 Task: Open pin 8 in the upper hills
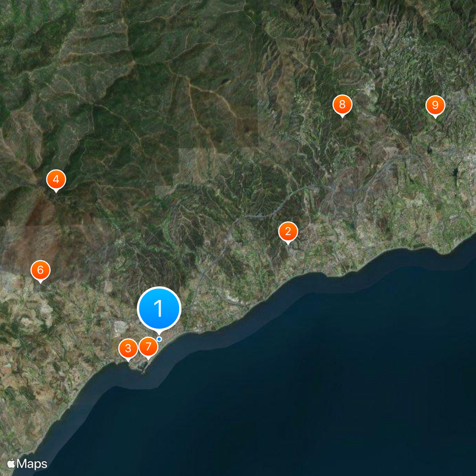(342, 104)
